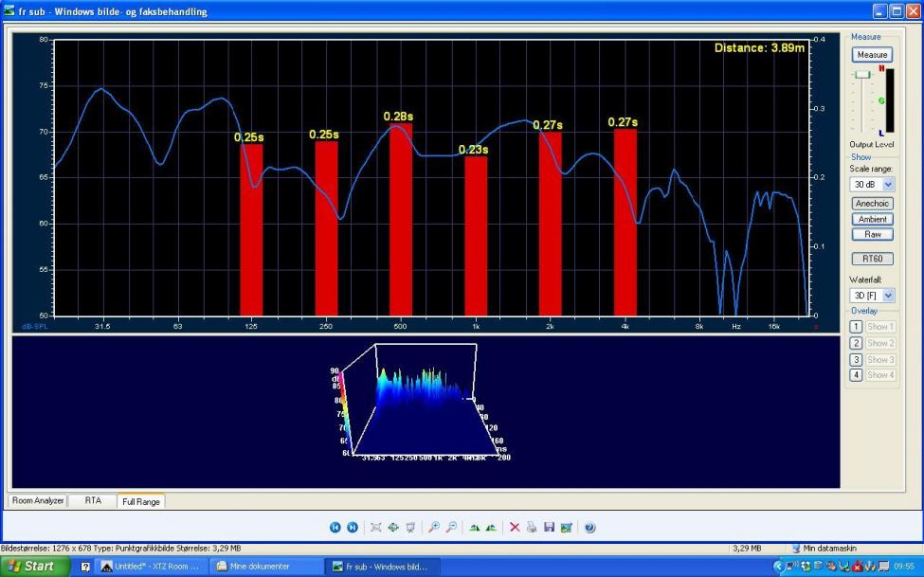This screenshot has height=577, width=924.
Task: Click the zoom out magnifier icon
Action: [451, 527]
